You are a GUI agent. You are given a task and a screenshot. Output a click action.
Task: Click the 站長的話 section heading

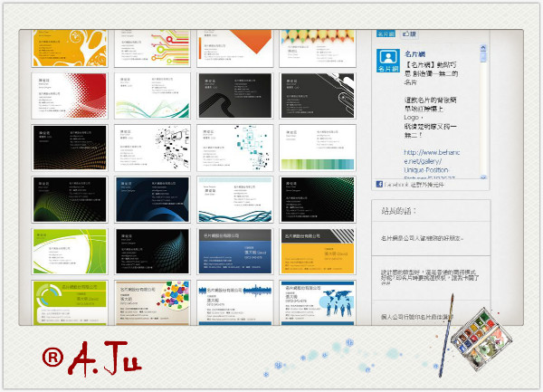(398, 211)
